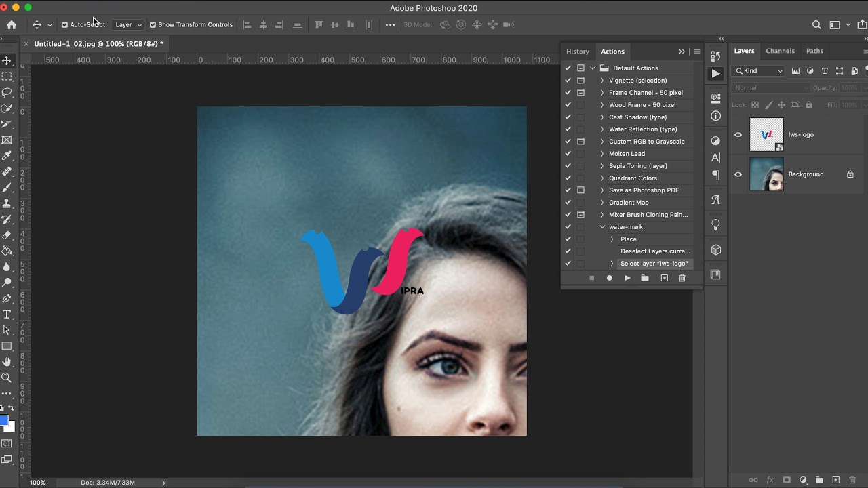The image size is (868, 488).
Task: Open the Learn lightbulb panel icon
Action: (715, 224)
